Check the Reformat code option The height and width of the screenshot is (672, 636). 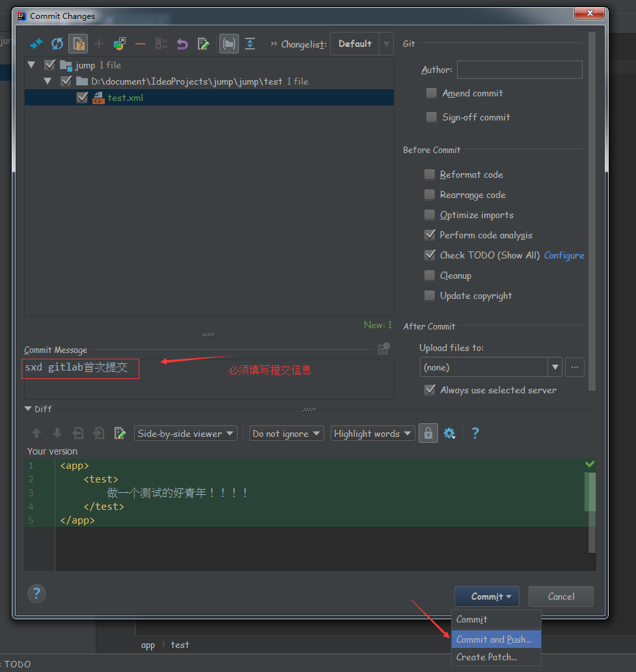pyautogui.click(x=429, y=174)
